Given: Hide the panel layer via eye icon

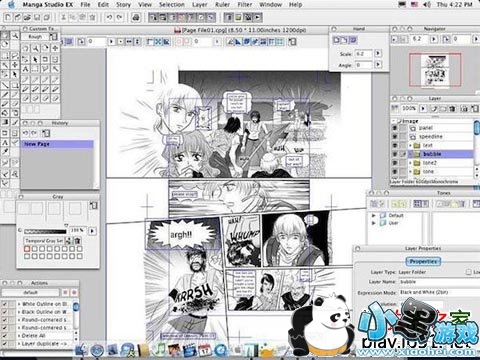Looking at the screenshot, I should tap(395, 128).
